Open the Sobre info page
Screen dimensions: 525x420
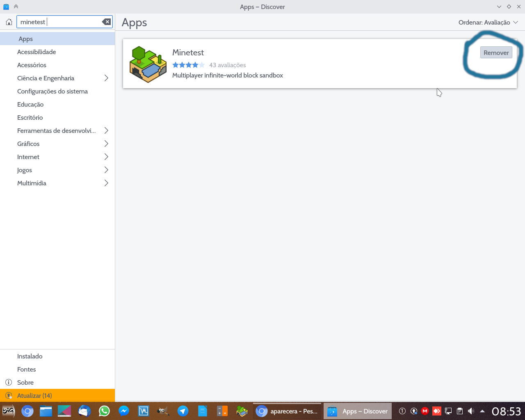(x=57, y=382)
